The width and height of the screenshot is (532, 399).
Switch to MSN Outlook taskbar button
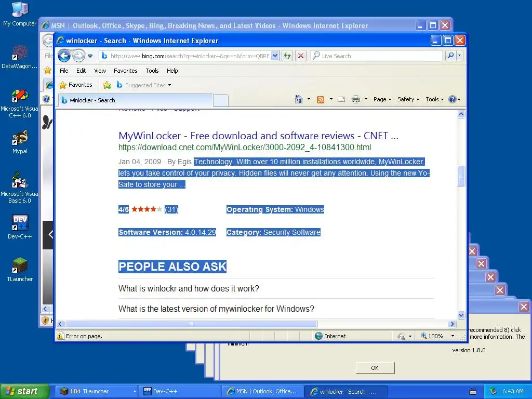pos(262,392)
